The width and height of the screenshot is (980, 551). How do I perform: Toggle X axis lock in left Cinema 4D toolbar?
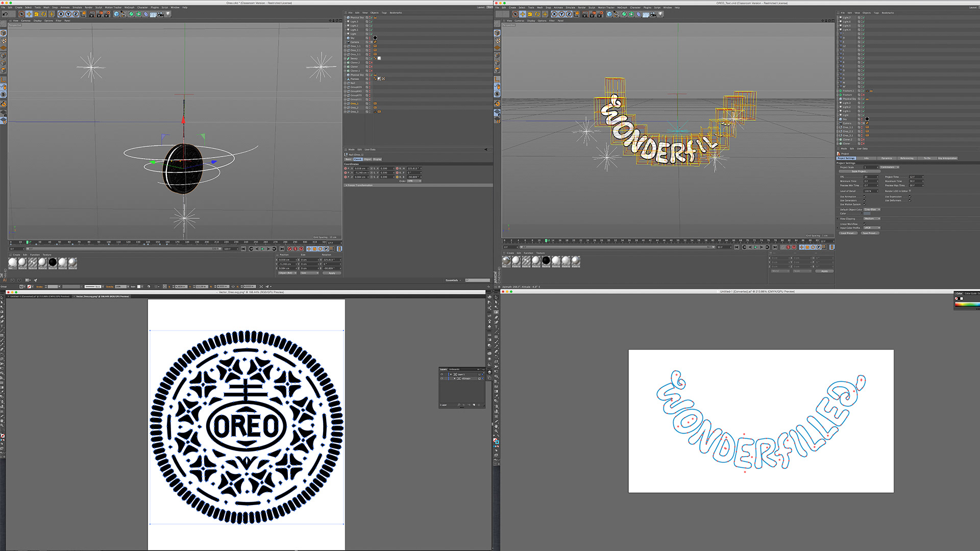tap(61, 14)
